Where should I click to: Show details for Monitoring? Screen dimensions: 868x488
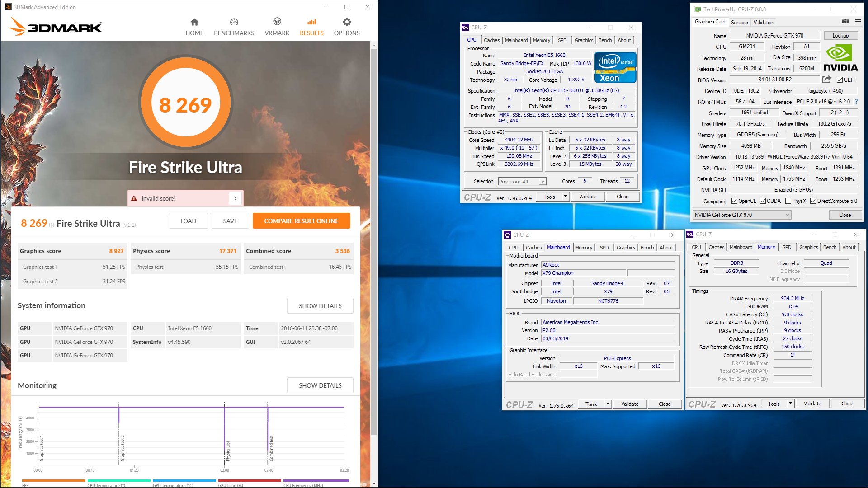tap(320, 385)
